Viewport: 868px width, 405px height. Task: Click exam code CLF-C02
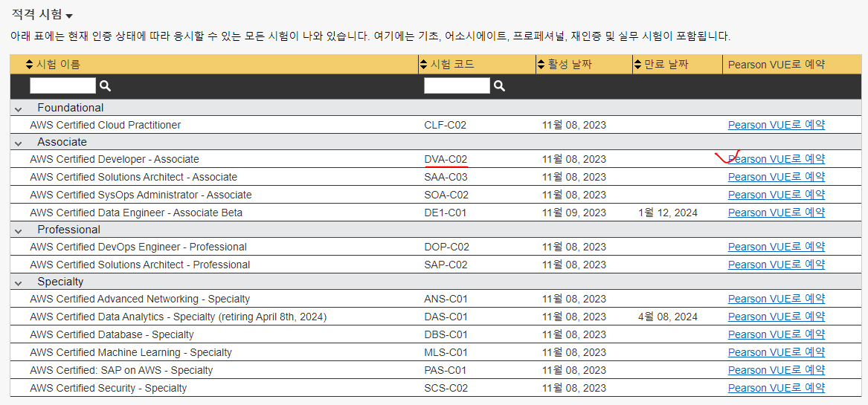click(x=445, y=125)
